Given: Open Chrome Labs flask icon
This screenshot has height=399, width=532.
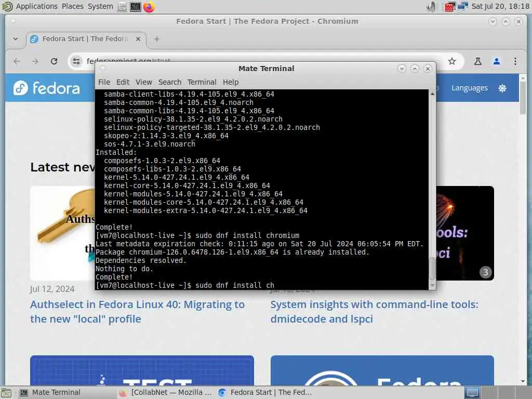Looking at the screenshot, I should tap(478, 61).
